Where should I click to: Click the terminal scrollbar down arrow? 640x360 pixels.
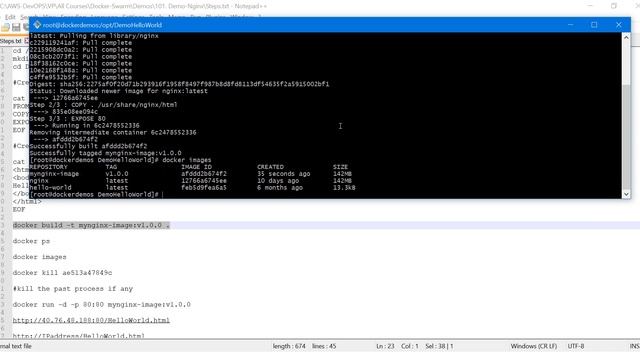point(626,194)
